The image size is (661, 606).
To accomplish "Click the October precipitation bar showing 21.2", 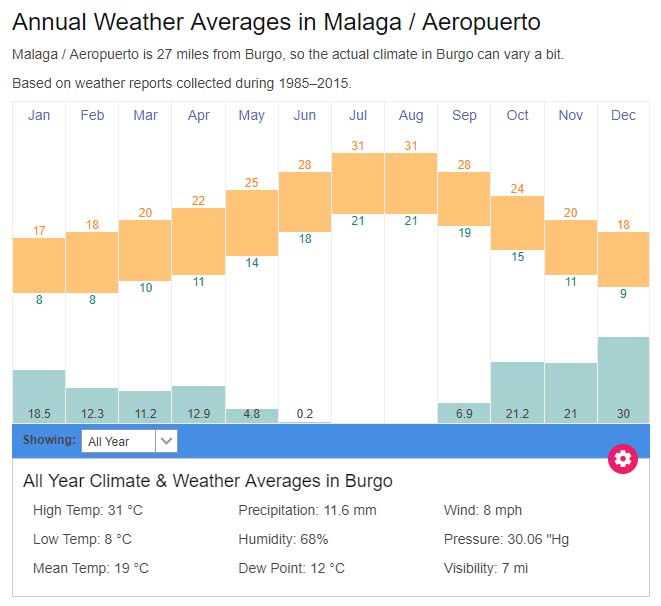I will click(517, 392).
